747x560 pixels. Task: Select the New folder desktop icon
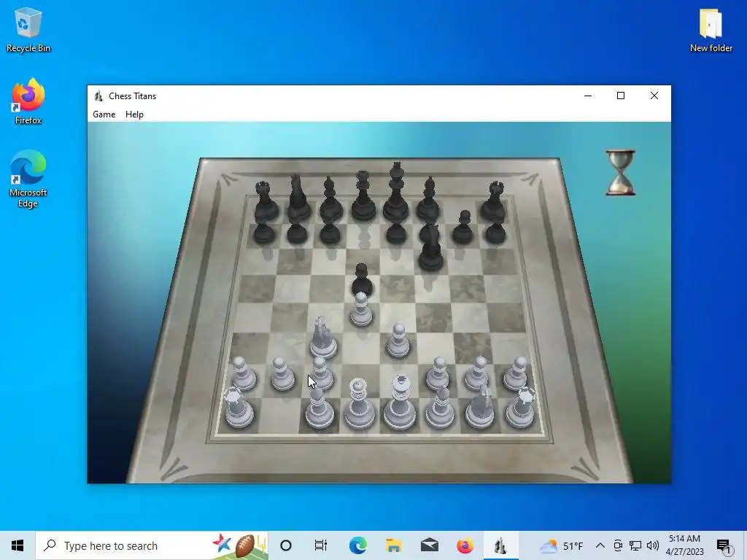711,29
